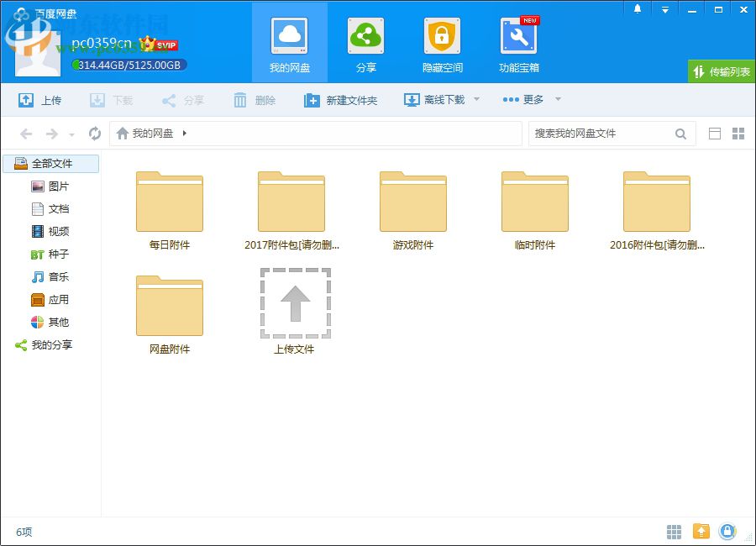Viewport: 756px width, 546px height.
Task: Refresh the file list
Action: click(x=95, y=134)
